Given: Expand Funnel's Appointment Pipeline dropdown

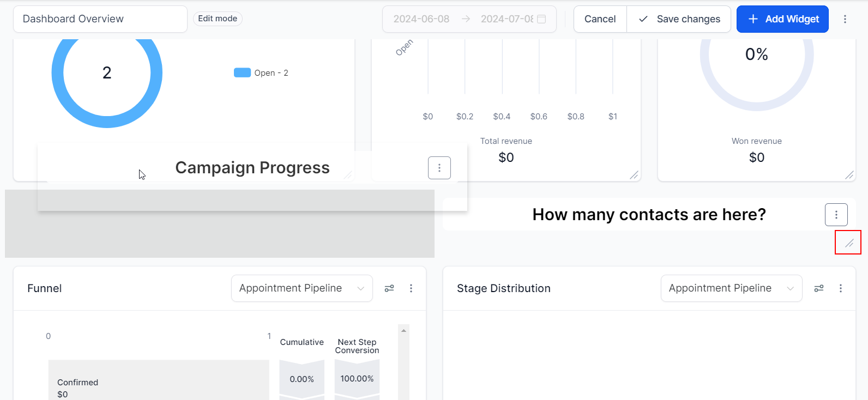Looking at the screenshot, I should [x=302, y=288].
